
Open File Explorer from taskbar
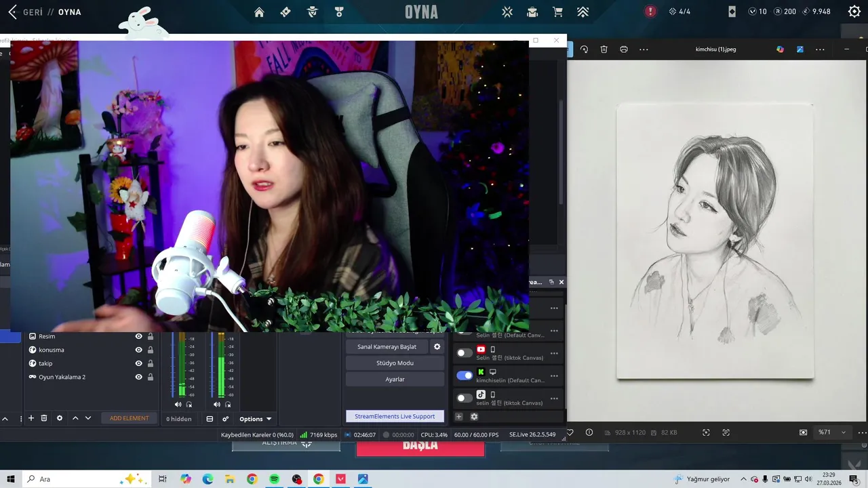tap(229, 479)
